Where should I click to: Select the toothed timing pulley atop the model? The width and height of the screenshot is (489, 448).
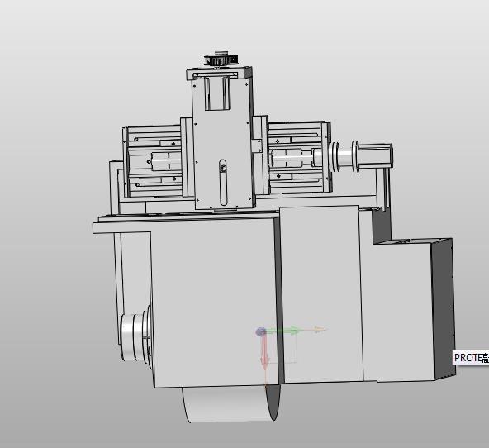(221, 59)
